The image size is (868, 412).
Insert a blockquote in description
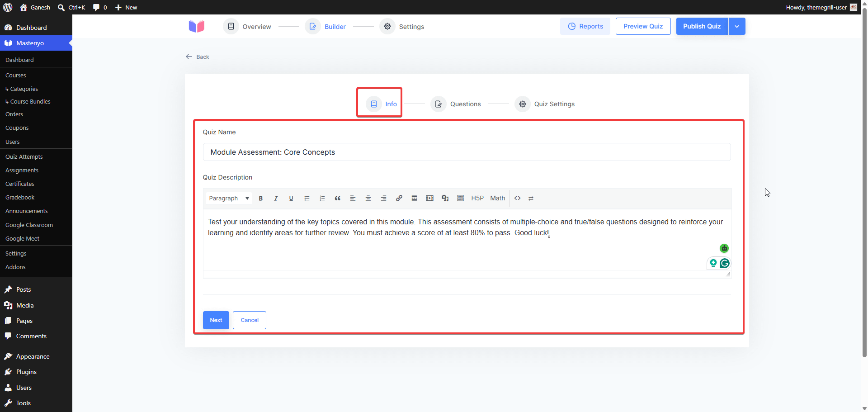click(337, 198)
